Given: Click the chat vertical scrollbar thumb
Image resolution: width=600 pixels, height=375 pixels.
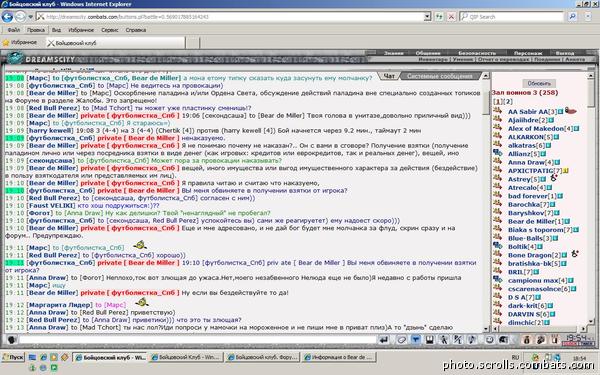Looking at the screenshot, I should pos(486,103).
